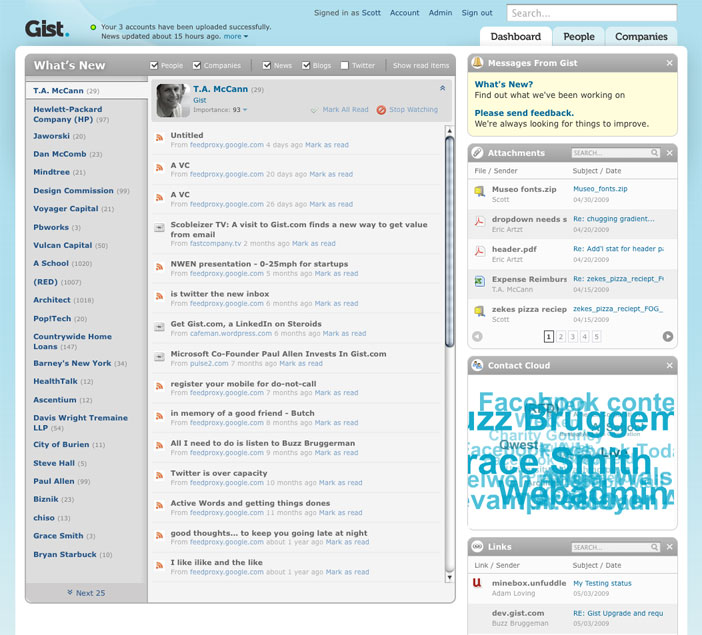Click the RSS icon beside Untitled
Viewport: 702px width, 635px height.
pyautogui.click(x=159, y=138)
